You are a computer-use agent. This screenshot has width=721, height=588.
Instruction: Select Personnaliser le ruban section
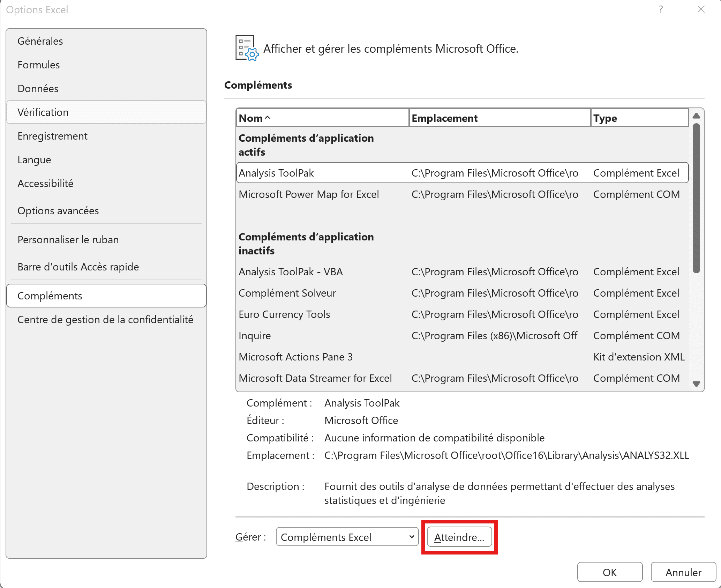(x=68, y=240)
